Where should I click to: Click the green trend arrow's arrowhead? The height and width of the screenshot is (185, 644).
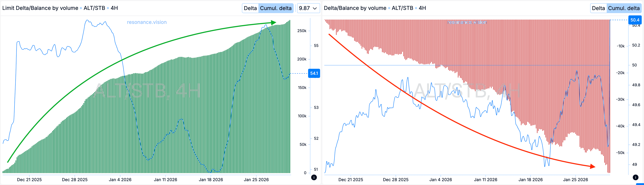click(274, 22)
